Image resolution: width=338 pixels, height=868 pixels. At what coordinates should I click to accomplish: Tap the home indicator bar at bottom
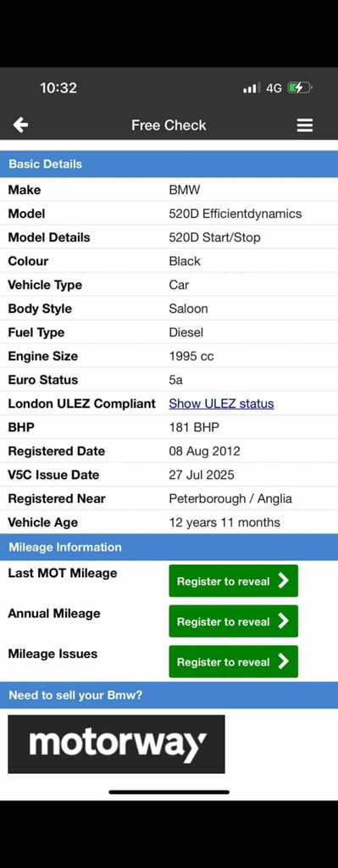coord(169,793)
